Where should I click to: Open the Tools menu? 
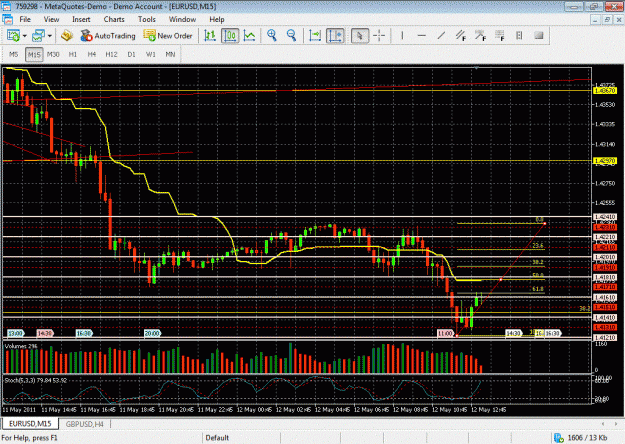[x=147, y=19]
